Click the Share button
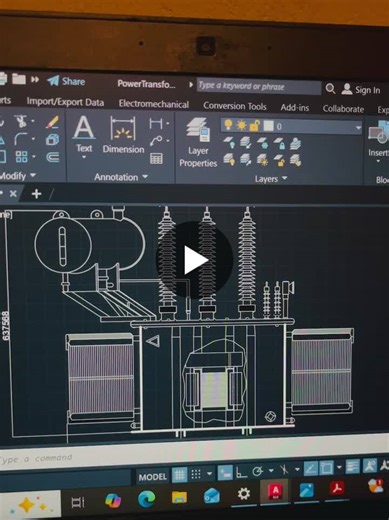The image size is (389, 520). pos(66,81)
